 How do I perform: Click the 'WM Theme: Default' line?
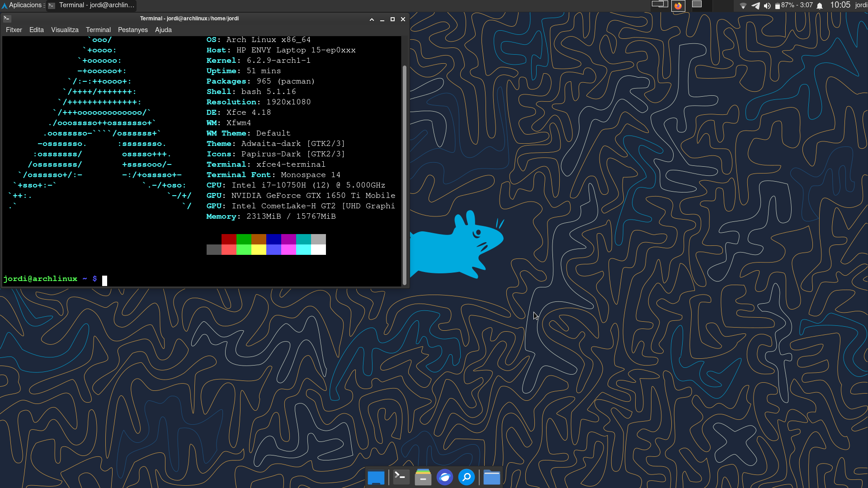pos(249,133)
